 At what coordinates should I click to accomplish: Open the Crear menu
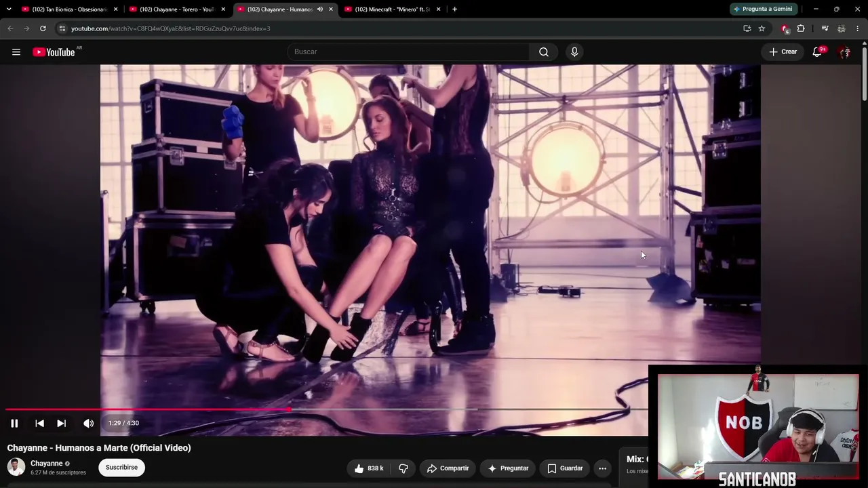[x=783, y=52]
